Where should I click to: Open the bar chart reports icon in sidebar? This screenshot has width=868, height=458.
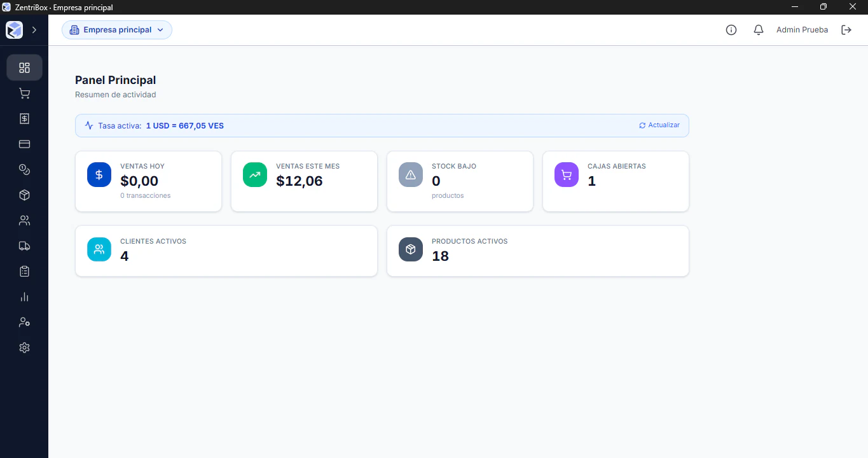pyautogui.click(x=24, y=297)
